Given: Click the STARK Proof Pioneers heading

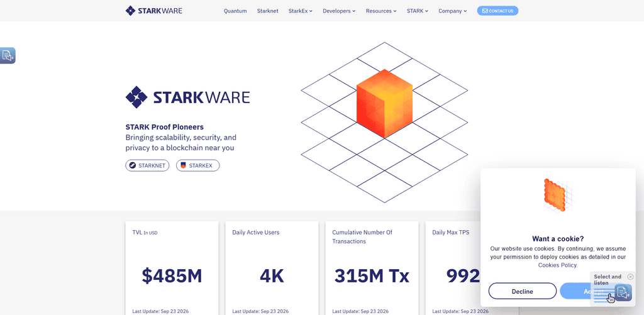Looking at the screenshot, I should pyautogui.click(x=164, y=127).
